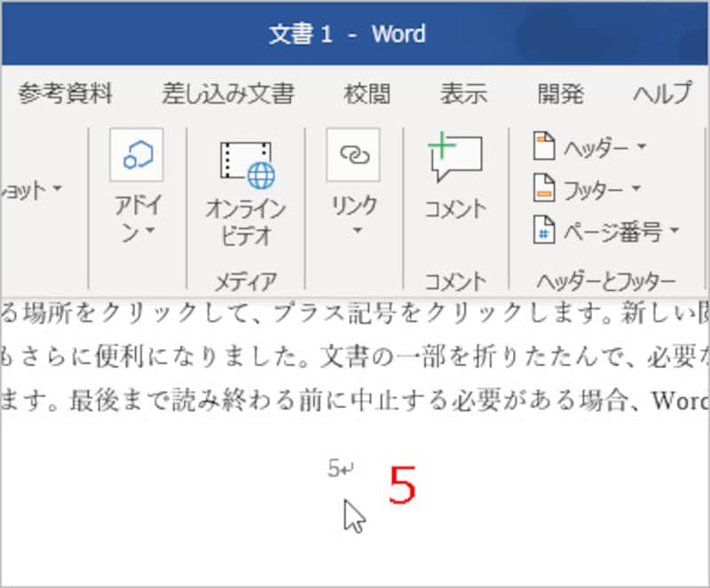This screenshot has width=710, height=588.
Task: Click the リンク chain icon
Action: (x=353, y=155)
